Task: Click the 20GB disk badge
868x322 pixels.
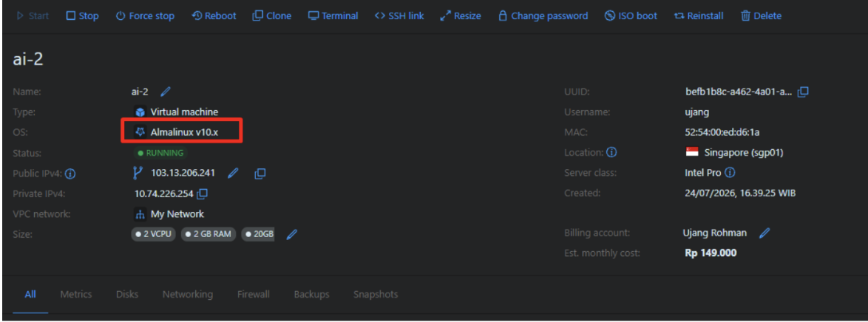Action: point(258,234)
